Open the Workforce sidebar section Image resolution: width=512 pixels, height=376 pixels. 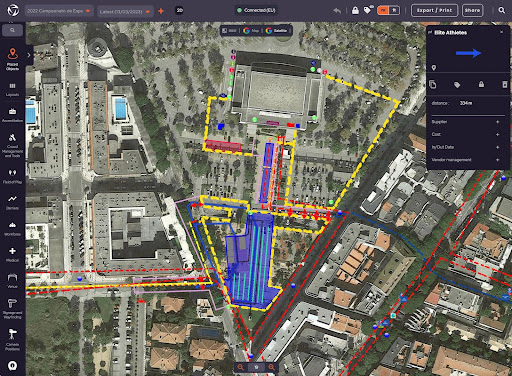tap(12, 229)
